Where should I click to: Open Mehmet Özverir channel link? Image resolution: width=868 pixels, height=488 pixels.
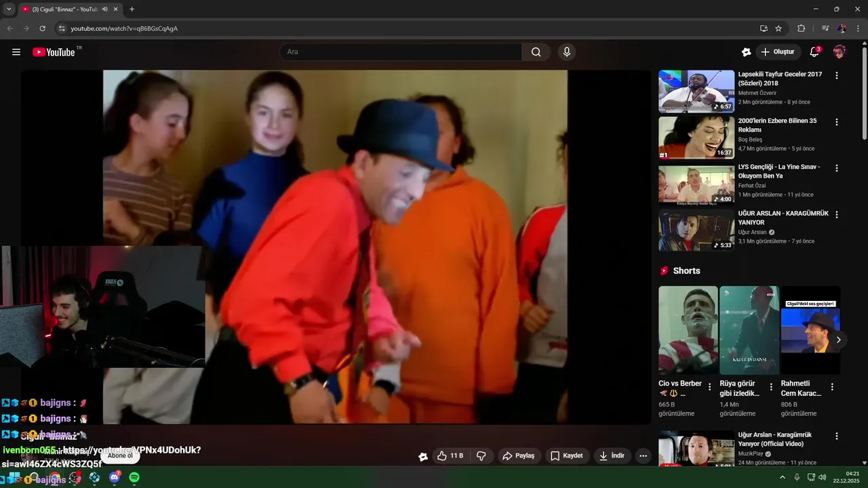(757, 93)
